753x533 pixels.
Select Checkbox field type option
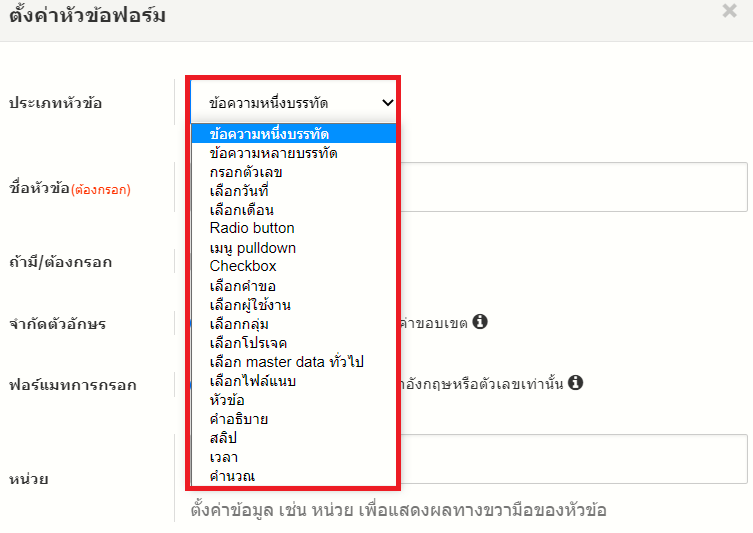tap(243, 266)
